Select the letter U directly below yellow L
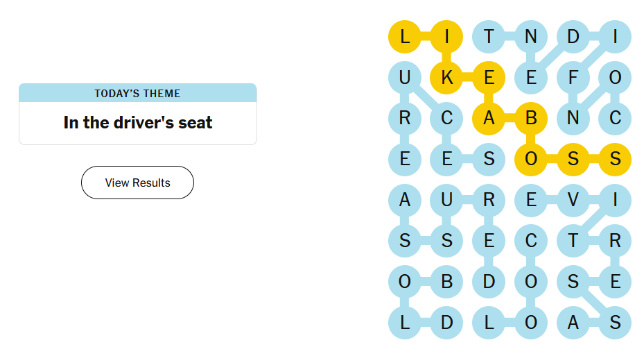 405,78
